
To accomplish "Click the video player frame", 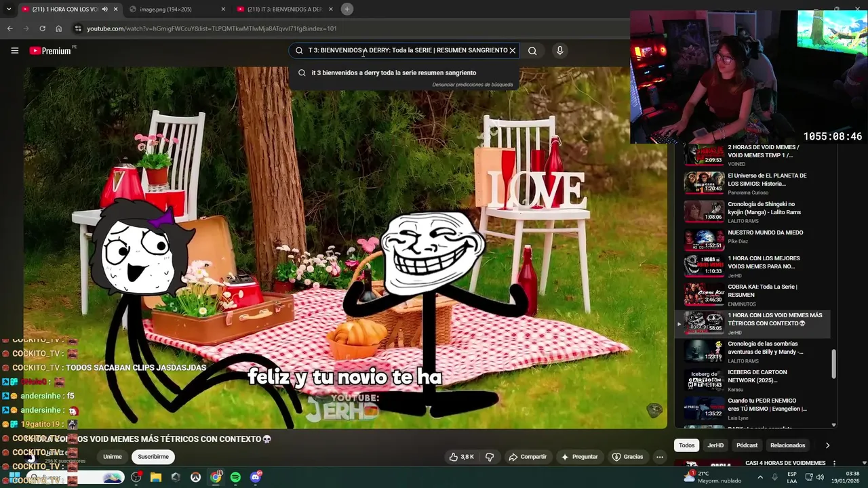I will [346, 247].
